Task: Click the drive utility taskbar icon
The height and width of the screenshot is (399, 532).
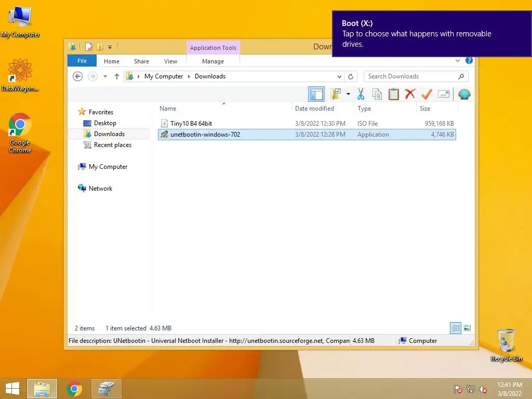Action: (107, 389)
